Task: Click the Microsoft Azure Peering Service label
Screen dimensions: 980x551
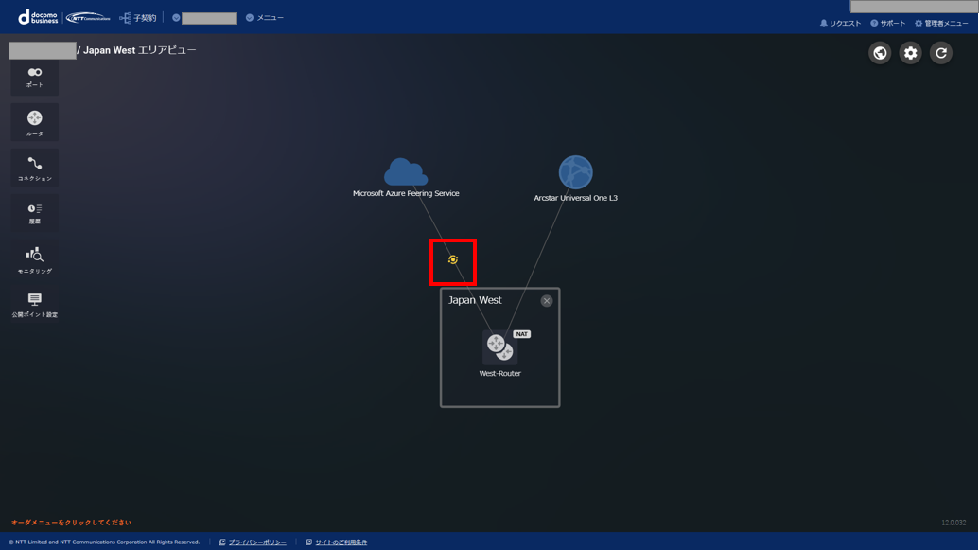Action: pyautogui.click(x=406, y=193)
